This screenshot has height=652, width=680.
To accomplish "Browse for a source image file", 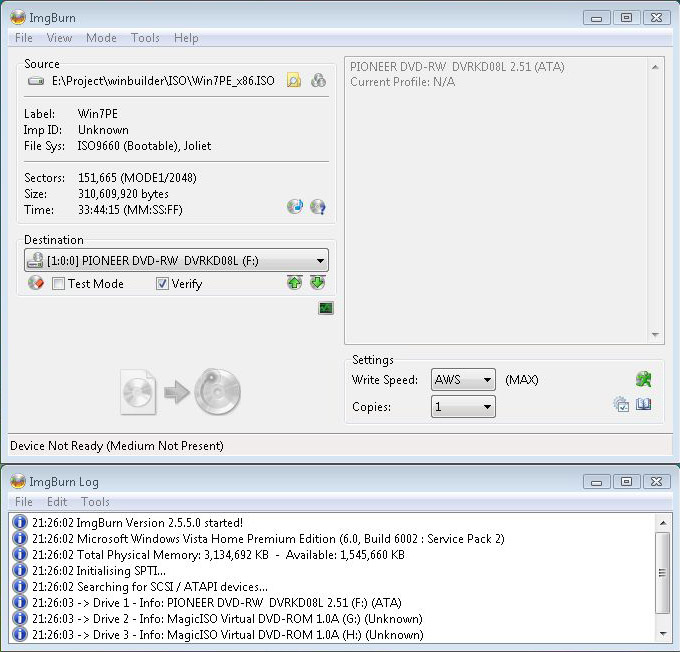I will pos(294,81).
